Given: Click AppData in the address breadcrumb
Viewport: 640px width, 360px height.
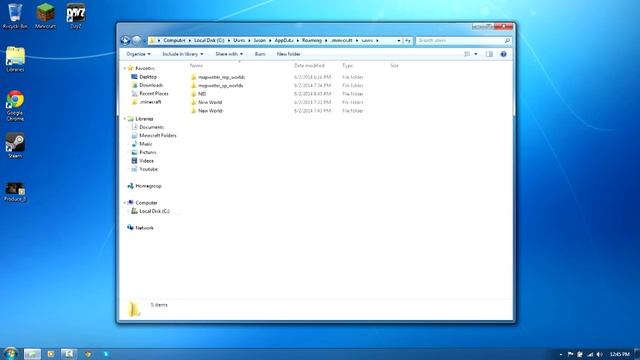Looking at the screenshot, I should click(284, 40).
